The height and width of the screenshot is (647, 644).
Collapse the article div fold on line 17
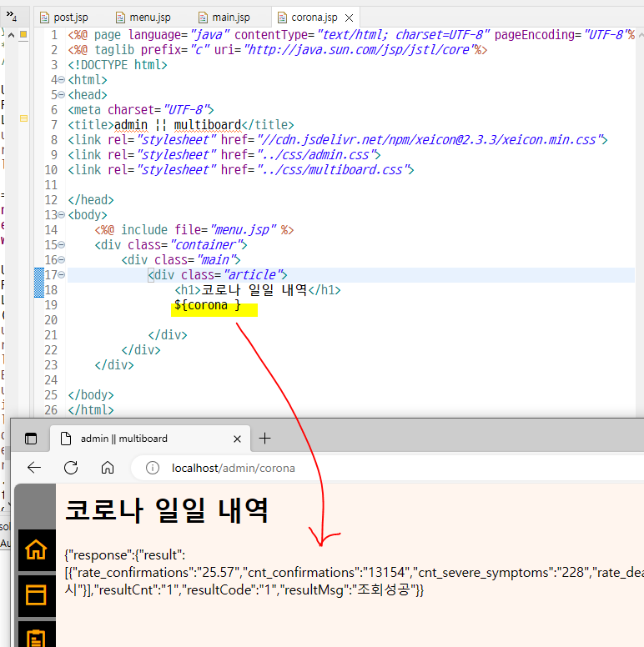point(61,274)
